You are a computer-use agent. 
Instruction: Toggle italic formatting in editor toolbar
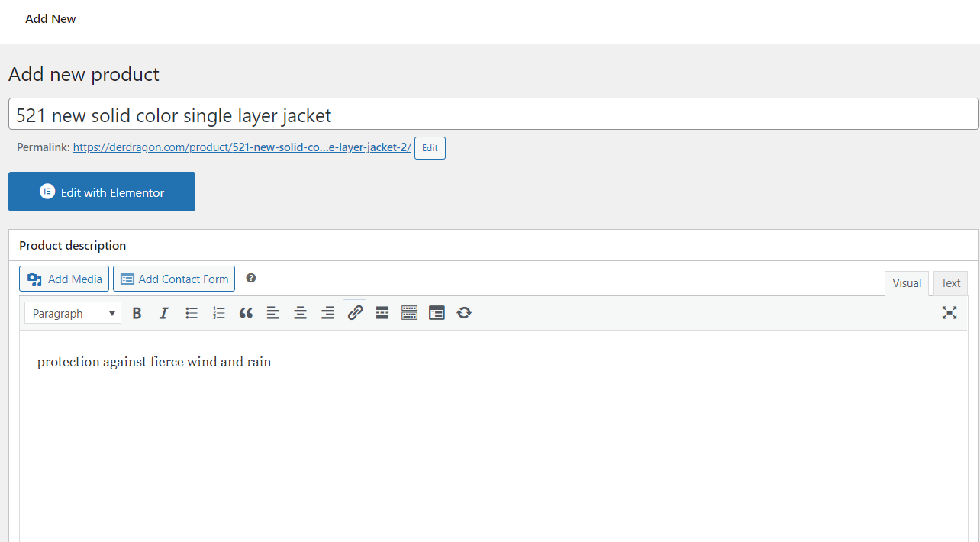(163, 313)
